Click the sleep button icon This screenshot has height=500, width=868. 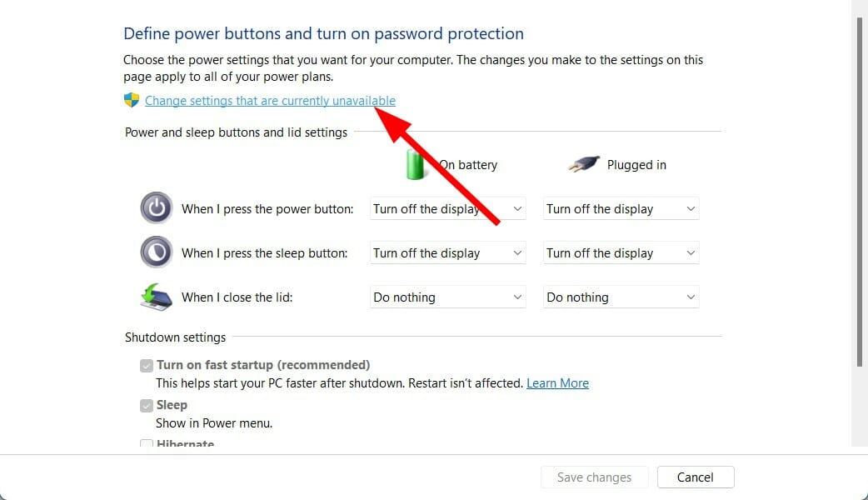(156, 252)
